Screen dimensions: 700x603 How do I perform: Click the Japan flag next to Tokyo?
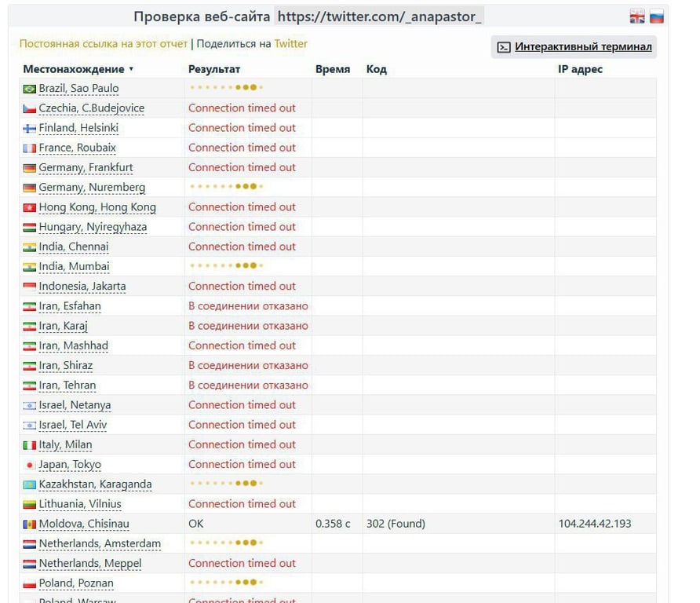[x=30, y=465]
